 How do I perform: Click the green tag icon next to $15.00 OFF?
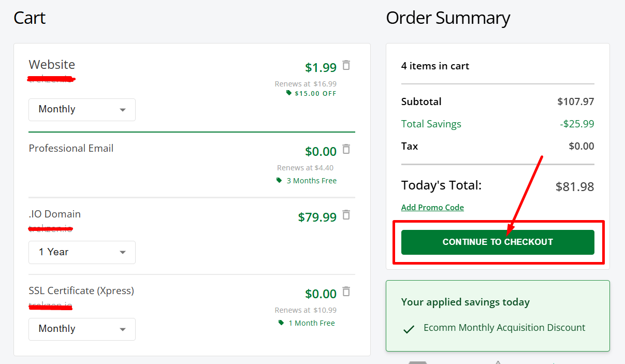point(289,93)
